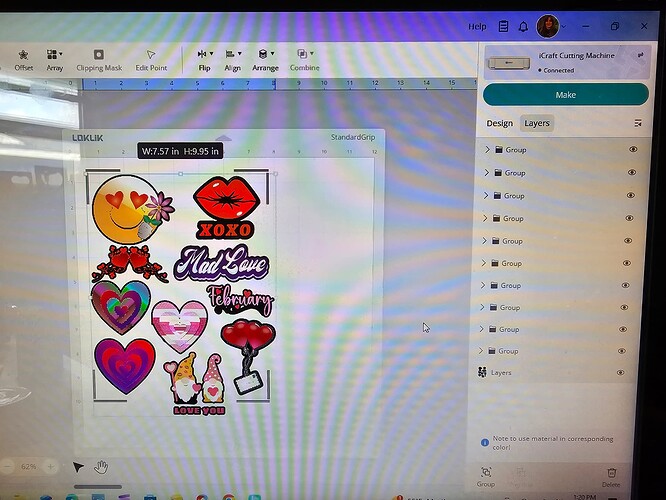Open the notes list icon beside Help
Screen dimensions: 666x500
coord(503,26)
